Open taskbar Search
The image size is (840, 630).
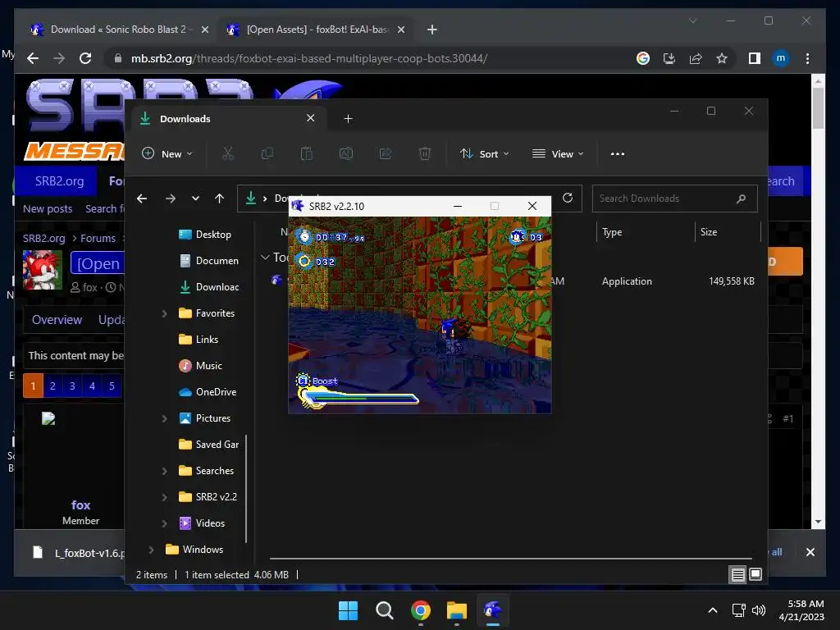point(385,610)
